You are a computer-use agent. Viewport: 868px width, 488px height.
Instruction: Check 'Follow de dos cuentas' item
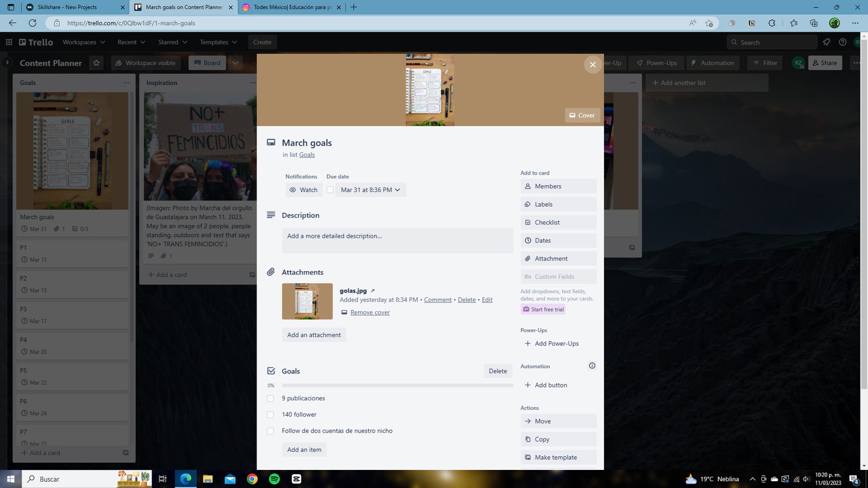[270, 431]
